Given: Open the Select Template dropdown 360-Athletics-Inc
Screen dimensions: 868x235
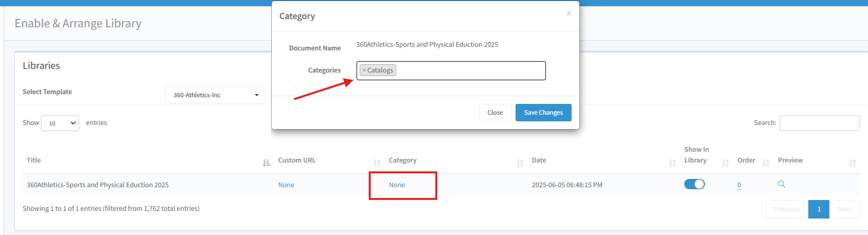Looking at the screenshot, I should coord(215,95).
